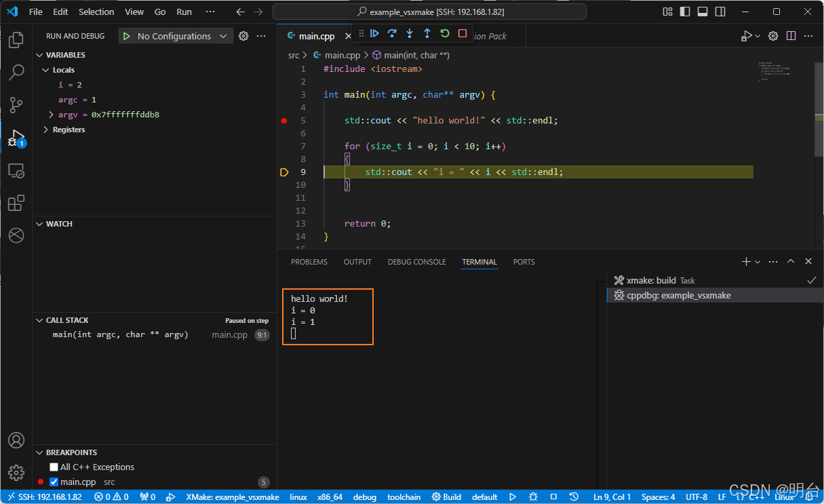Screen dimensions: 824x504
Task: Click the debug Restart button
Action: point(445,33)
